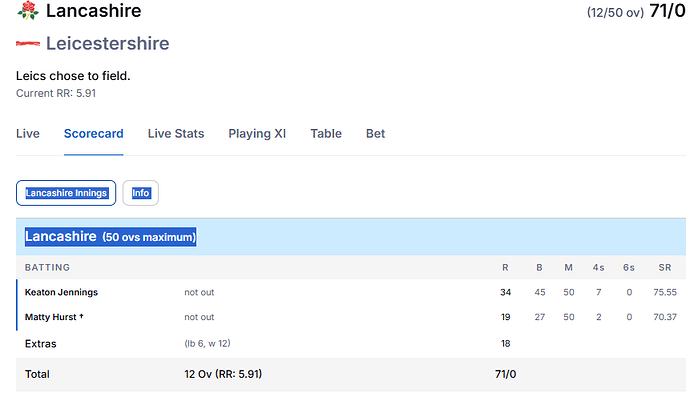Image resolution: width=690 pixels, height=397 pixels.
Task: Click Jennings' fours count 7
Action: pyautogui.click(x=598, y=292)
